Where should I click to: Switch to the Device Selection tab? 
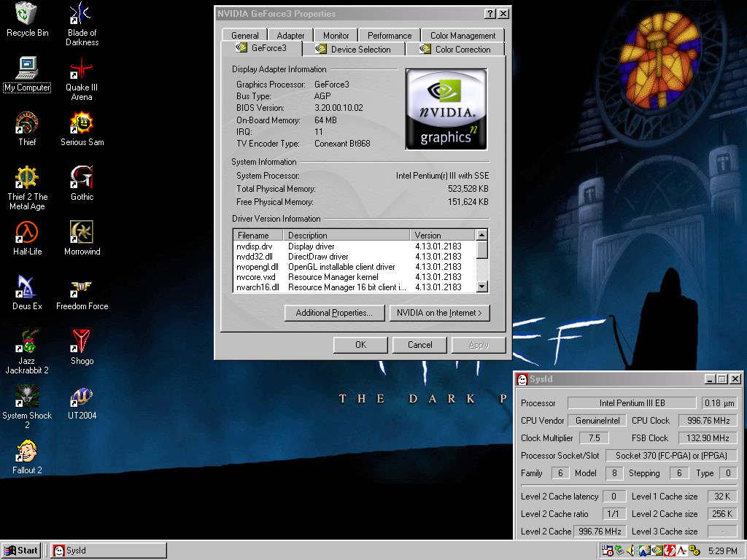point(353,50)
